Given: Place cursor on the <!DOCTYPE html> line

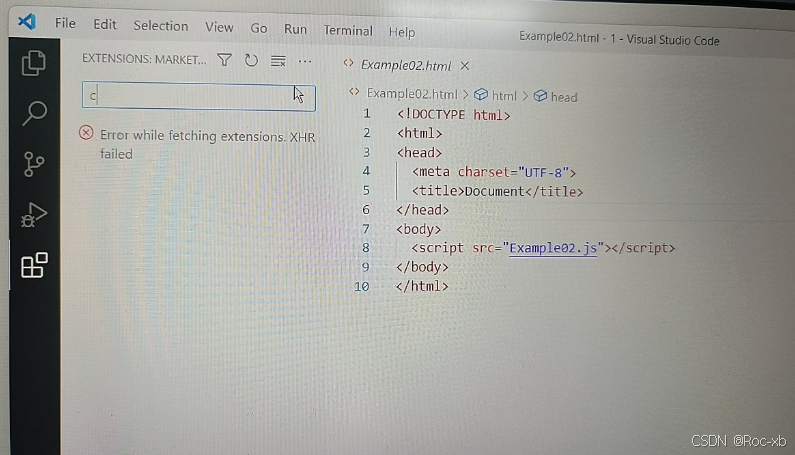Looking at the screenshot, I should coord(453,115).
